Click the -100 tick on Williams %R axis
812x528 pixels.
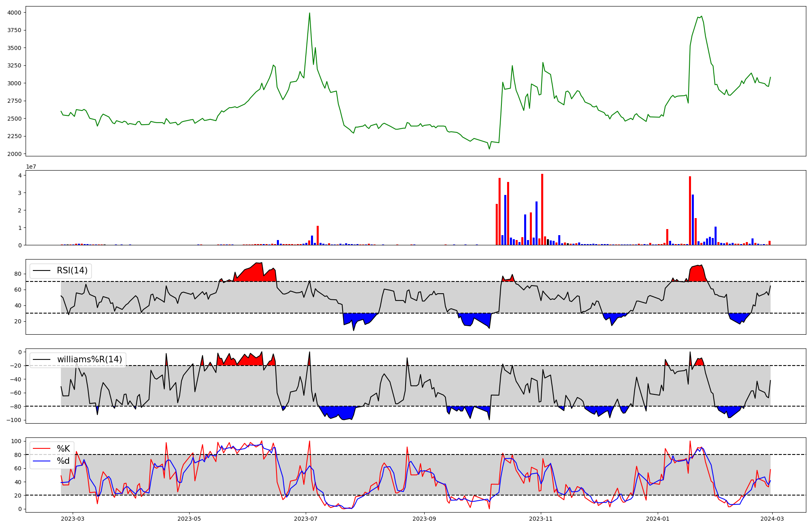tap(14, 420)
